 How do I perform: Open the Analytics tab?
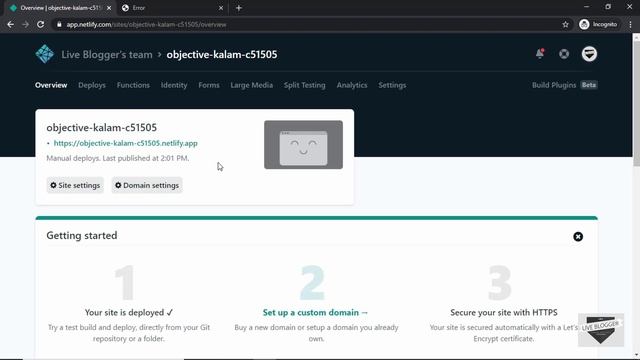point(352,85)
